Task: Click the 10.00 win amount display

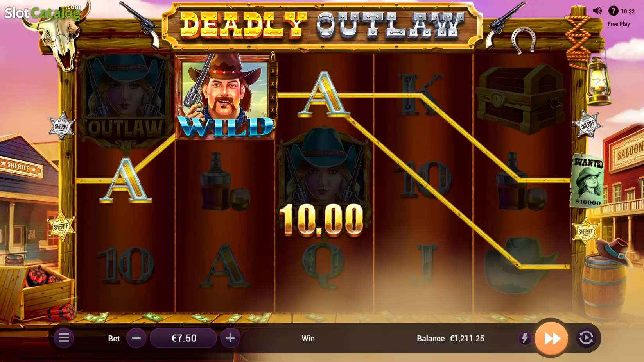Action: point(321,220)
